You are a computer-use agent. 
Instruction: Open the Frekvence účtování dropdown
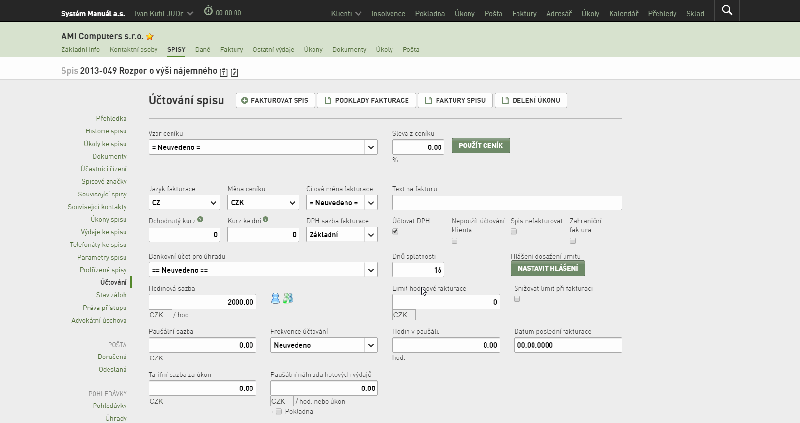324,345
